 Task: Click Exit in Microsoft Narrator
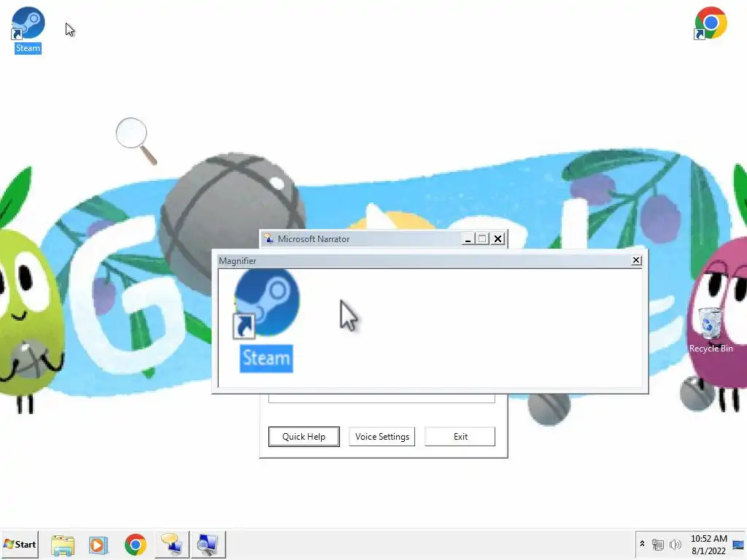click(x=460, y=437)
